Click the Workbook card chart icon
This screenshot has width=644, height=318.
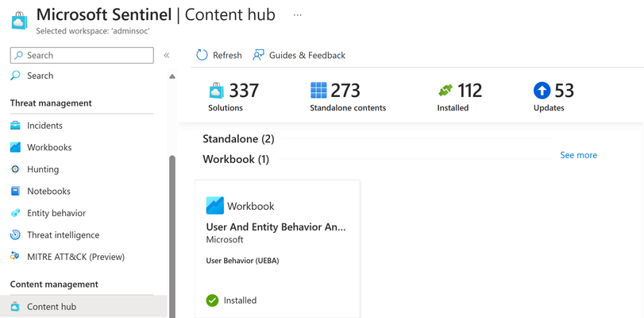pos(215,206)
